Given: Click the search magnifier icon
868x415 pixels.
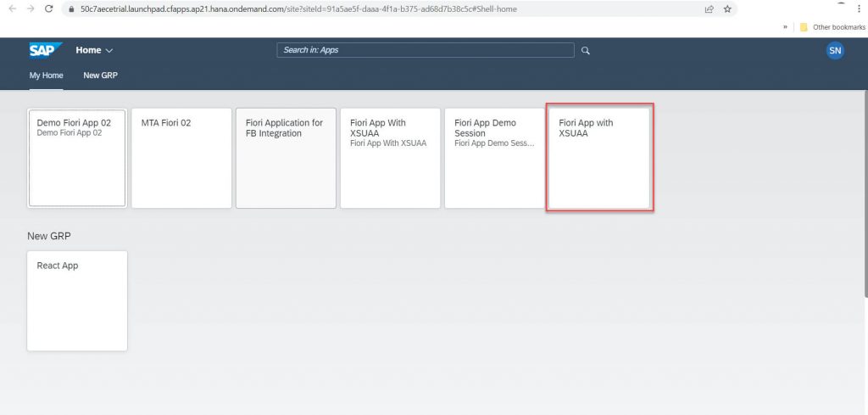Looking at the screenshot, I should click(x=586, y=50).
